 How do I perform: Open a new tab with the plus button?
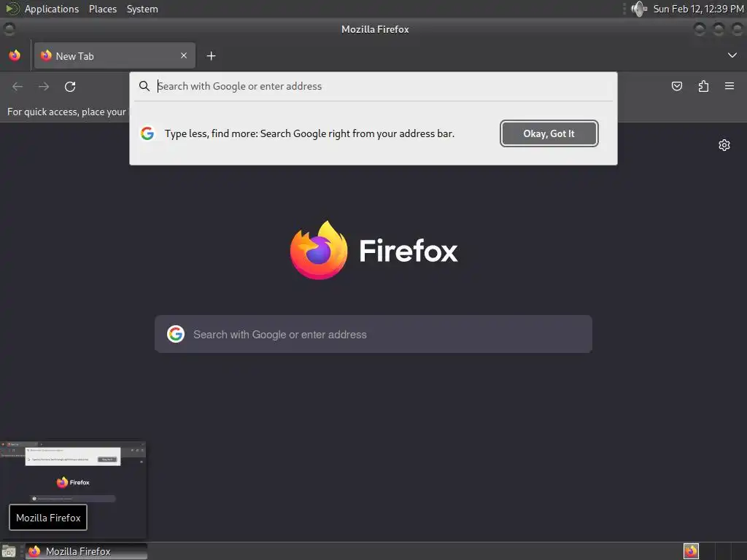point(211,56)
